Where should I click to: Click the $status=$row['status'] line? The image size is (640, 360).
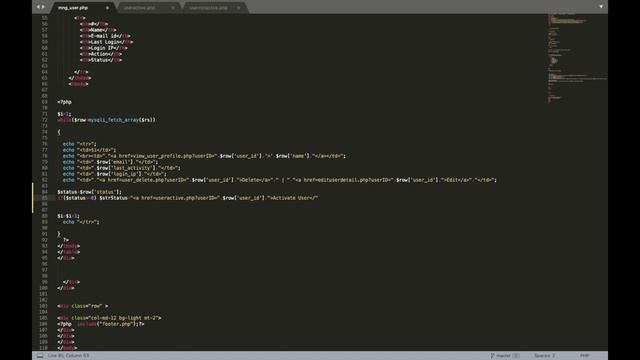pyautogui.click(x=89, y=192)
